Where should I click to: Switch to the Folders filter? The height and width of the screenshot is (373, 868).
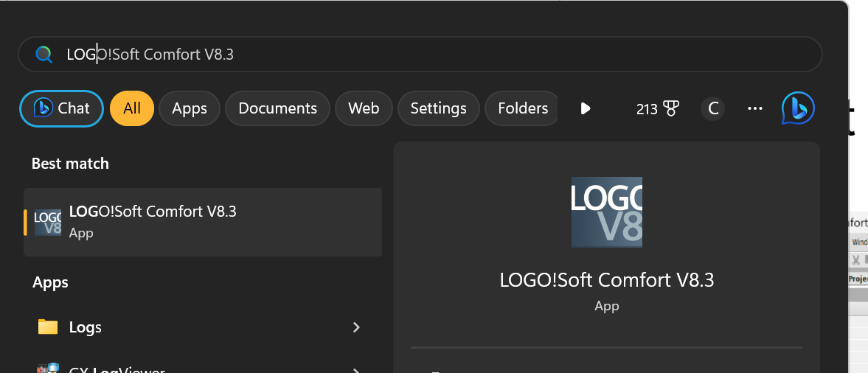522,108
